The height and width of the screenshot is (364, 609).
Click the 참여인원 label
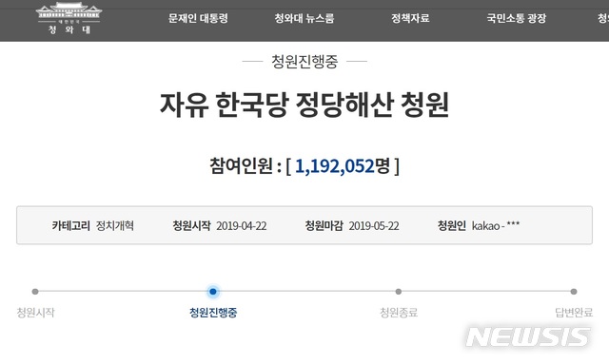pyautogui.click(x=241, y=166)
